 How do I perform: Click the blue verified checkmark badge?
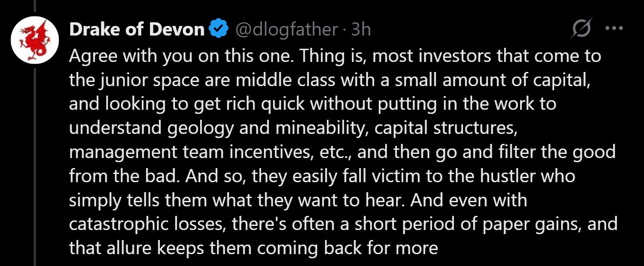coord(218,30)
